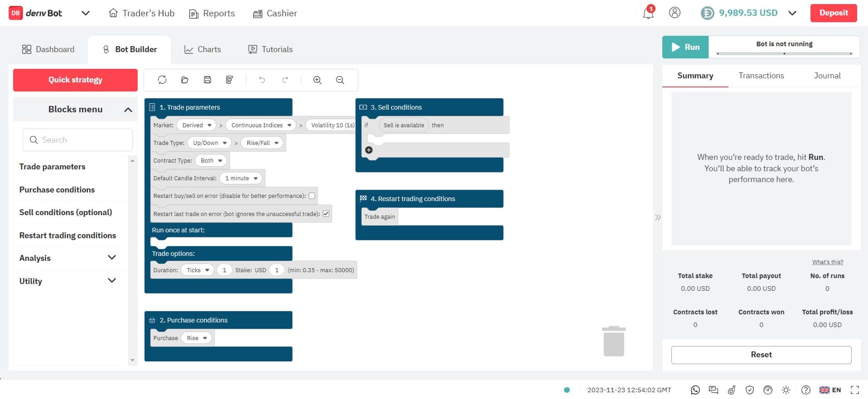Click the sort blocks icon in toolbar
This screenshot has width=868, height=399.
point(230,80)
